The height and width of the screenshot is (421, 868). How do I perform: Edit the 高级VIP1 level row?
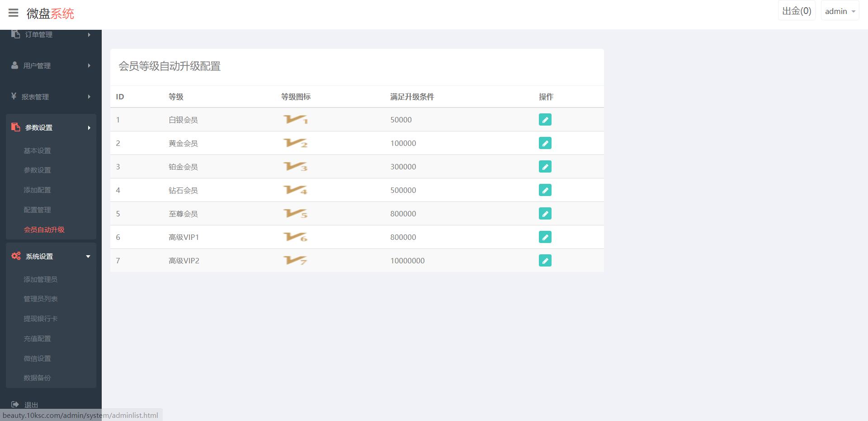(x=545, y=237)
